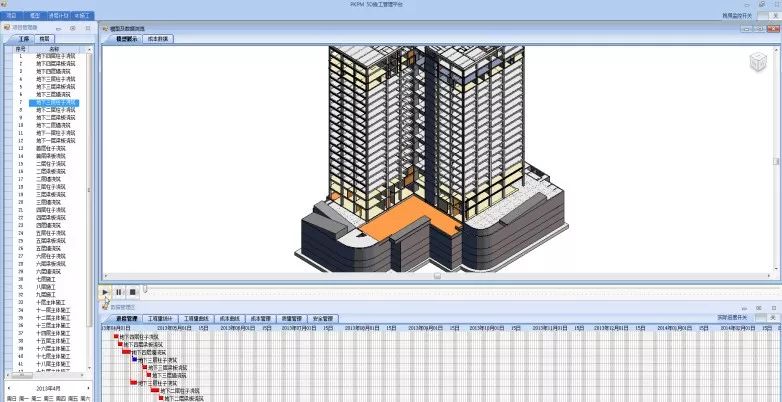Image resolution: width=782 pixels, height=402 pixels.
Task: Switch to the 模型展示 tab
Action: tap(126, 38)
